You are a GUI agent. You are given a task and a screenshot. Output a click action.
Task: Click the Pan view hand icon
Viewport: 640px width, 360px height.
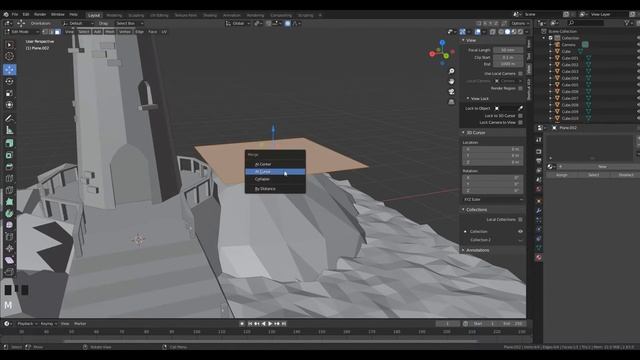pyautogui.click(x=451, y=81)
